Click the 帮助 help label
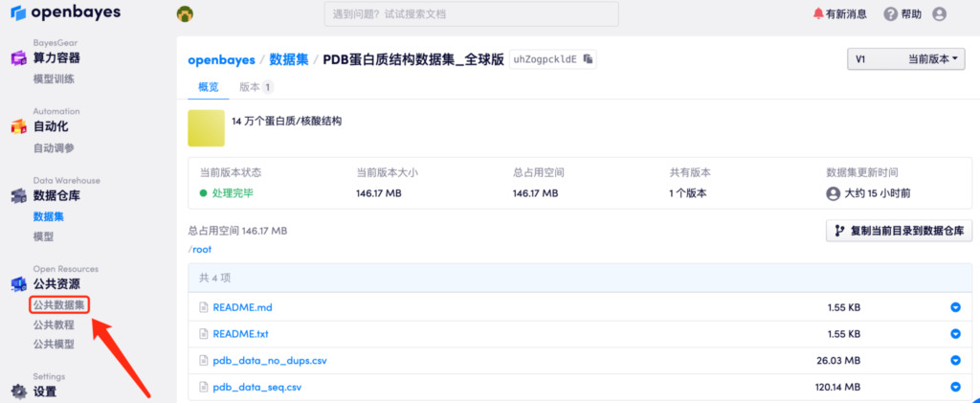 (911, 13)
